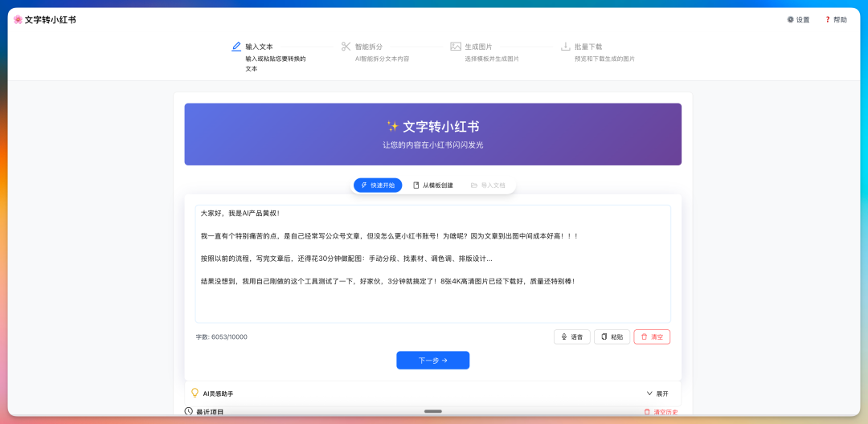Go to the 智能拆分 step label
The height and width of the screenshot is (424, 868).
369,47
